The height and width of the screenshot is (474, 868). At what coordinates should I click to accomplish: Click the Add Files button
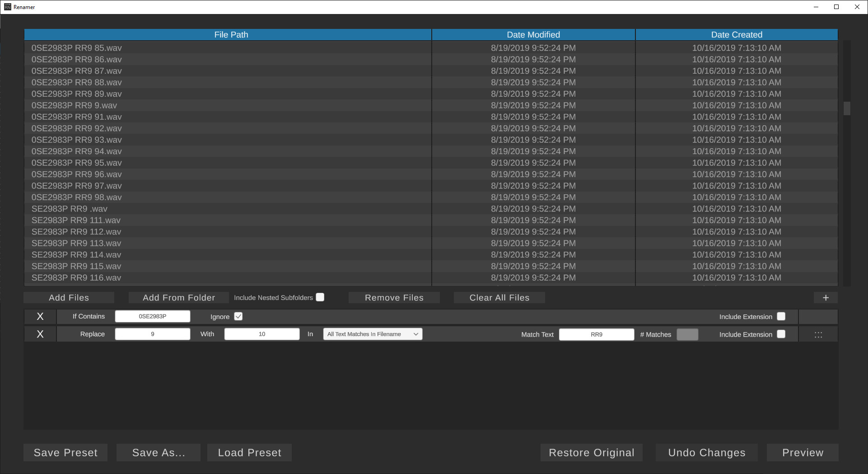[x=69, y=297]
